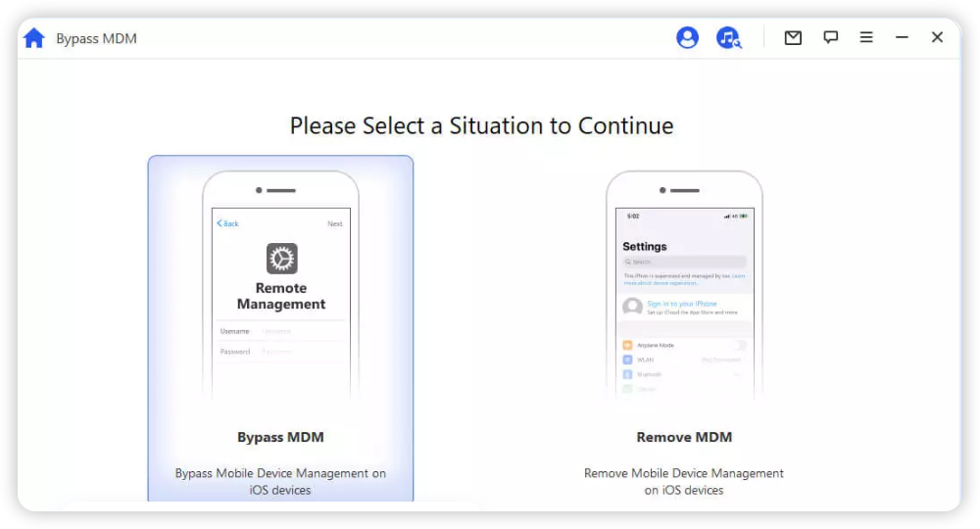The image size is (980, 529).
Task: Click the Remote Management gear icon
Action: pos(282,258)
